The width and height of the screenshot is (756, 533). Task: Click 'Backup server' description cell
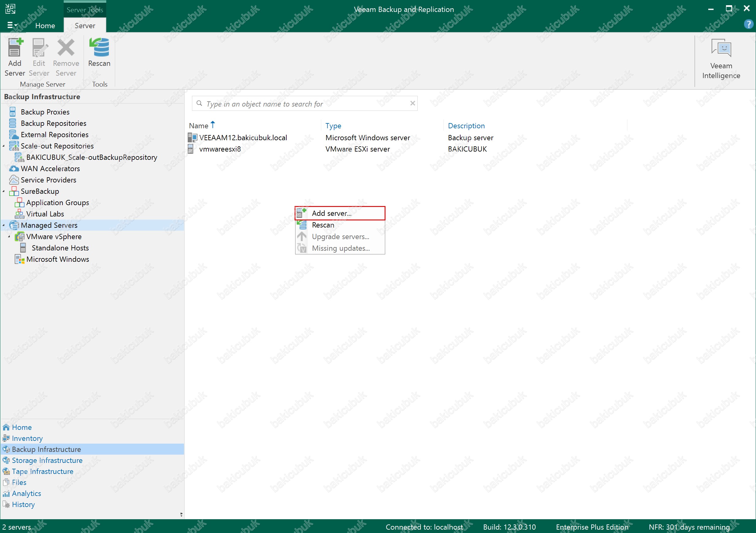(x=471, y=137)
